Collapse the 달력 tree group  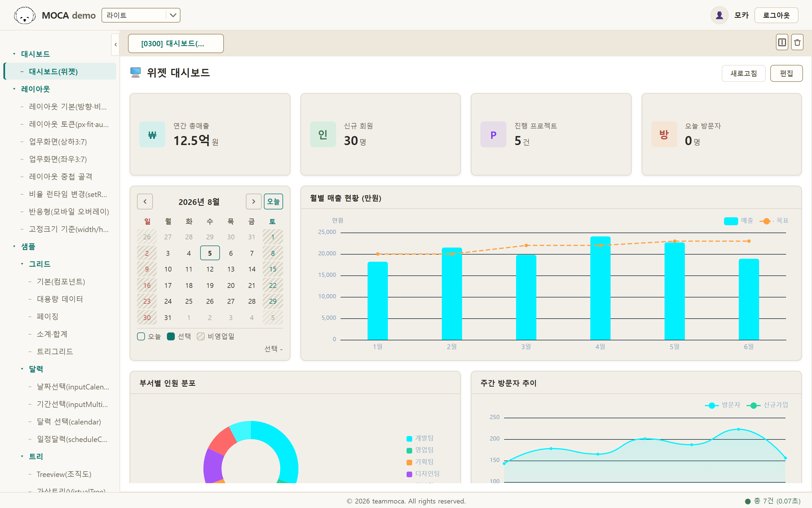point(22,369)
